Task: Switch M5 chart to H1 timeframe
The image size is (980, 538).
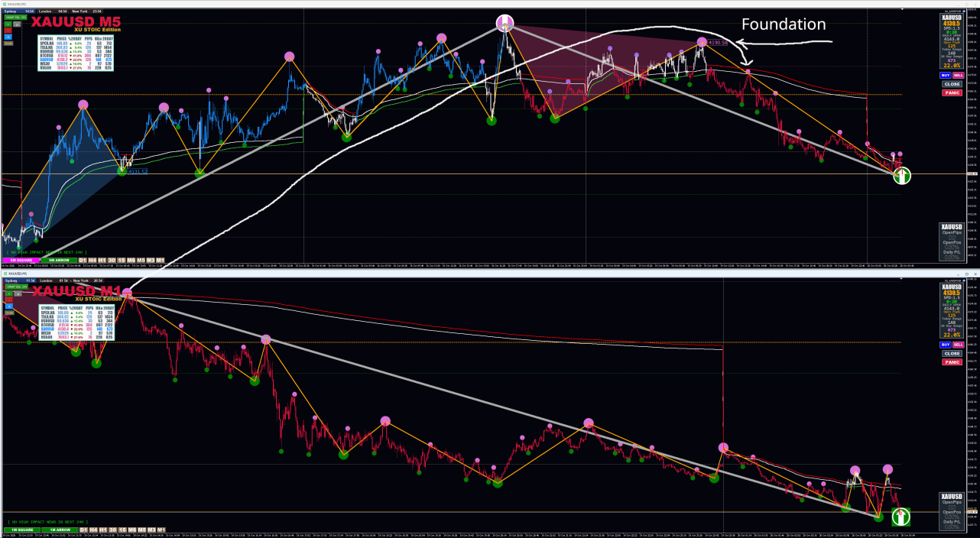Action: [102, 260]
